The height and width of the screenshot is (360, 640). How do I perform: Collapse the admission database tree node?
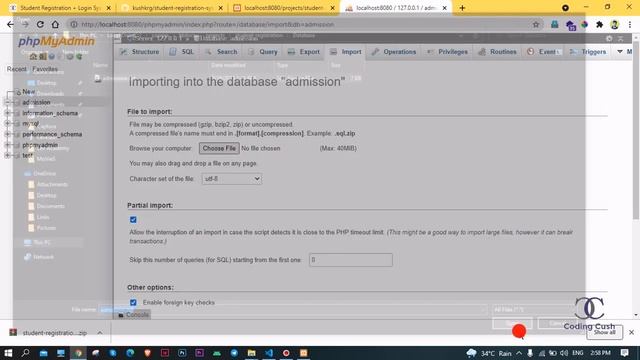click(7, 102)
